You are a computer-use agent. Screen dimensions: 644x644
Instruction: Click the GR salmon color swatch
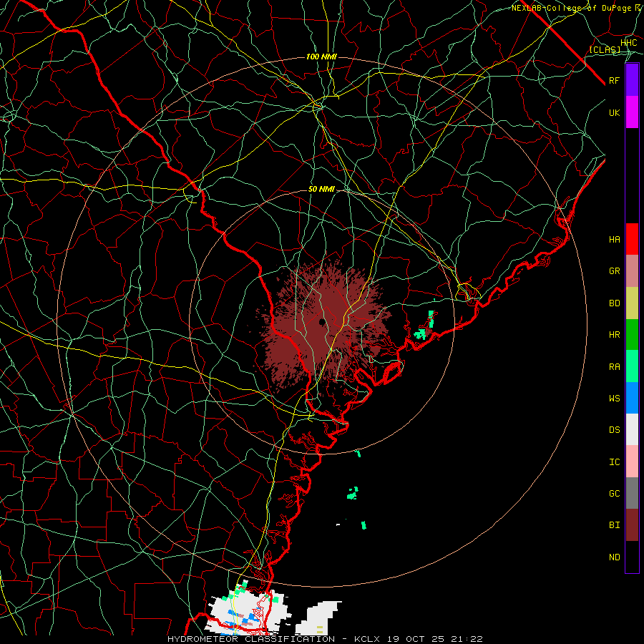632,271
